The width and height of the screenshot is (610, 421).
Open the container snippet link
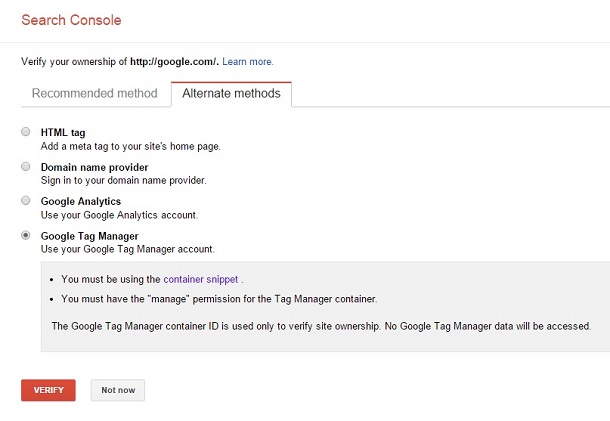coord(201,280)
